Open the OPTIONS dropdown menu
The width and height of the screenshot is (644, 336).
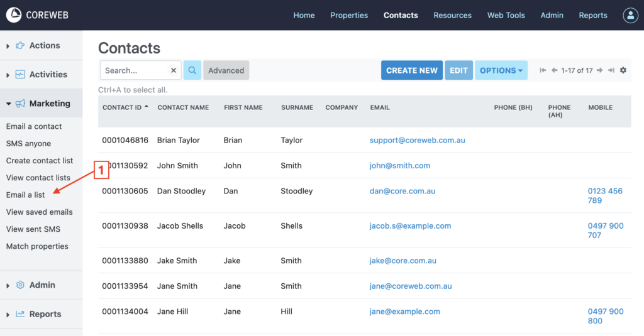click(x=501, y=70)
